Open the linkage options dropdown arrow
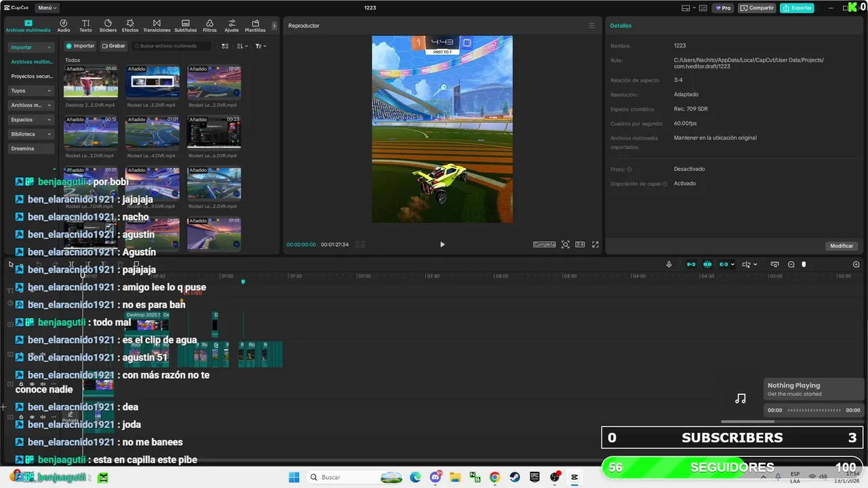This screenshot has height=488, width=868. [x=732, y=264]
